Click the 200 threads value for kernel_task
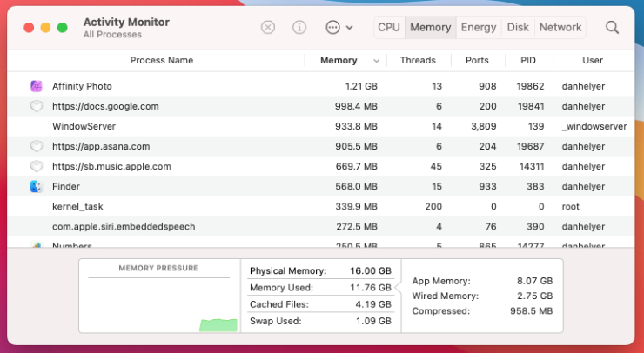Screen dimensions: 644x353 pyautogui.click(x=433, y=206)
